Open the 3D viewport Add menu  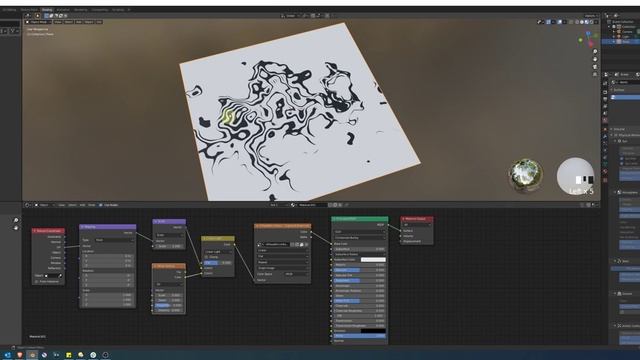tap(78, 22)
